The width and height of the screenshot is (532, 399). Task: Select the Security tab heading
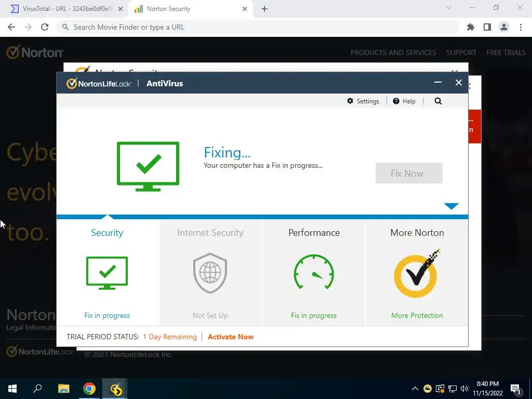point(107,233)
